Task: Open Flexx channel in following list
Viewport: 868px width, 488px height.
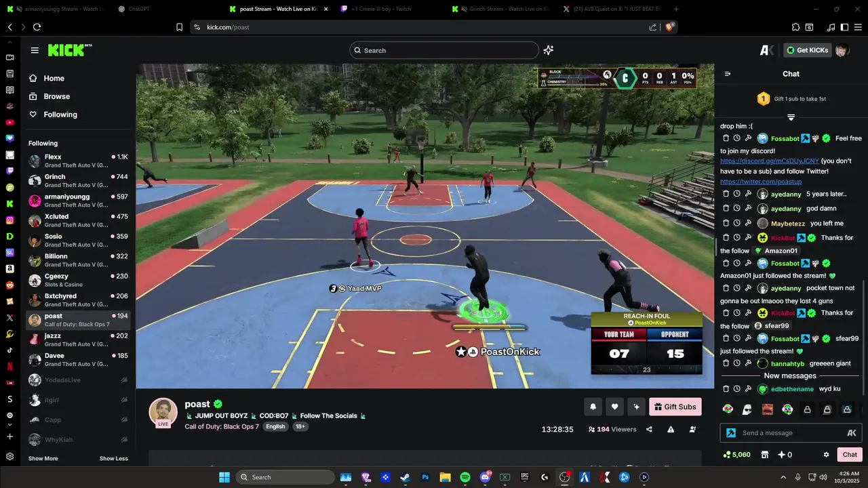Action: [x=78, y=161]
